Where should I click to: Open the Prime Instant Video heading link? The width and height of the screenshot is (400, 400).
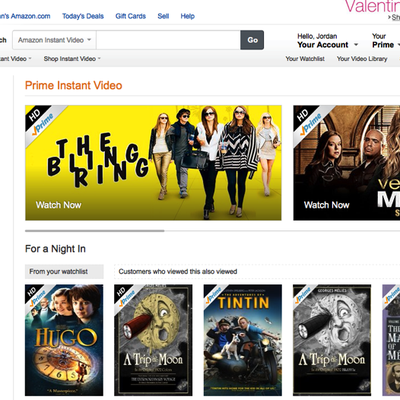click(x=74, y=85)
